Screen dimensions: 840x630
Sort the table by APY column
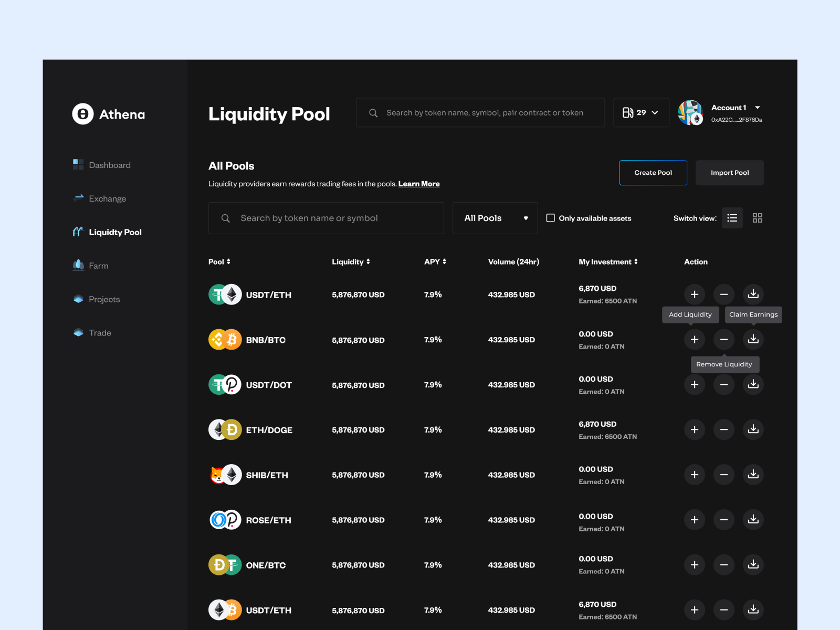coord(435,261)
